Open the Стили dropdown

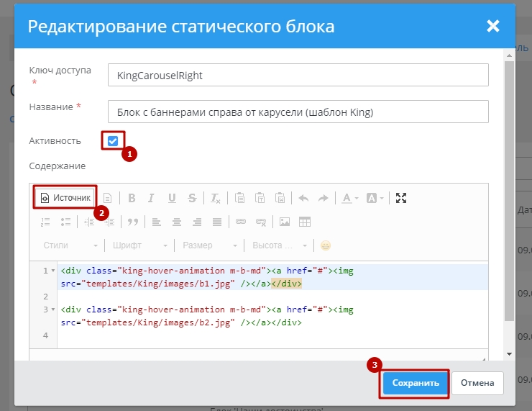coord(68,245)
